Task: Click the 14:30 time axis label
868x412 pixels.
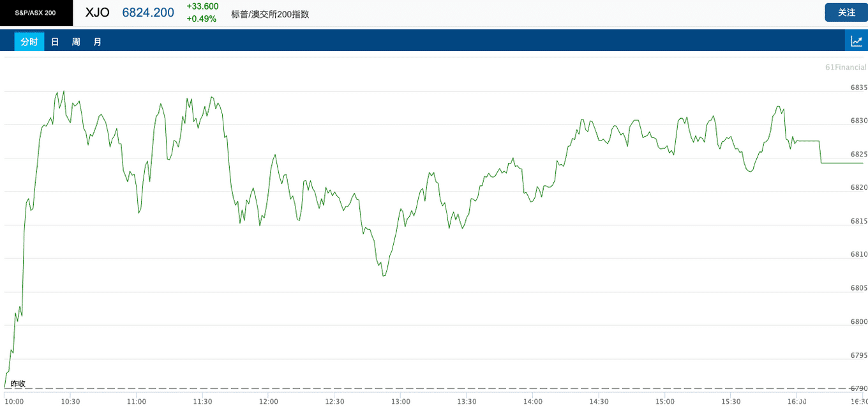Action: coord(599,402)
